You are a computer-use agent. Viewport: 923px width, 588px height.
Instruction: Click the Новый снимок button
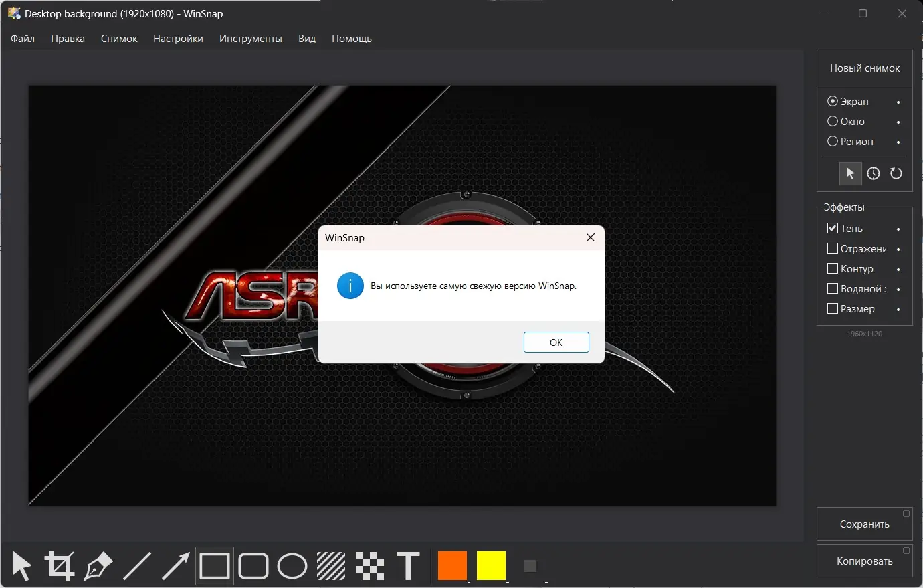coord(865,68)
